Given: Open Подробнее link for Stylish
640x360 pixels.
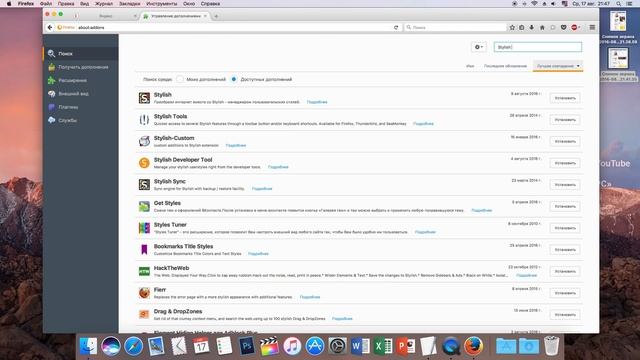Looking at the screenshot, I should point(317,102).
